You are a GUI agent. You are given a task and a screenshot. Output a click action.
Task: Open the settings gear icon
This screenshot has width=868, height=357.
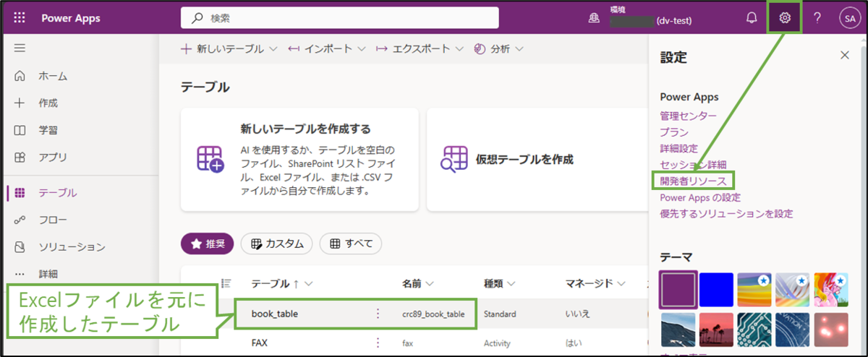(x=785, y=18)
